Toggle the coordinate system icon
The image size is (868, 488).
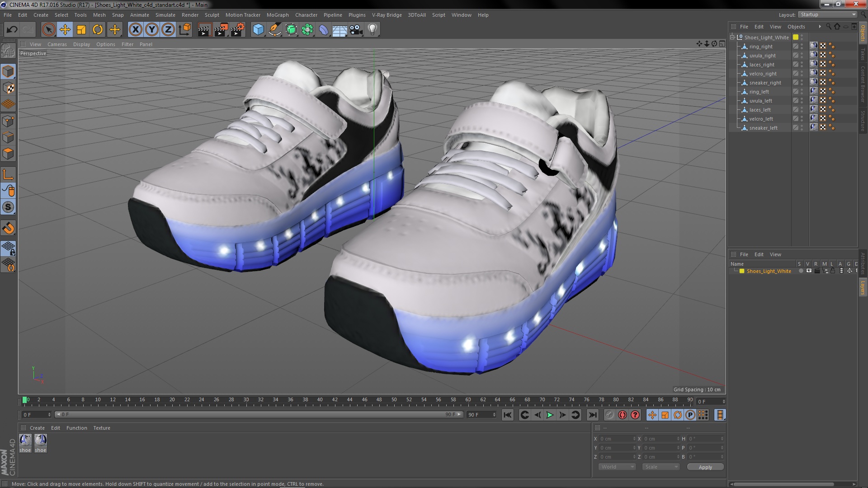coord(185,30)
